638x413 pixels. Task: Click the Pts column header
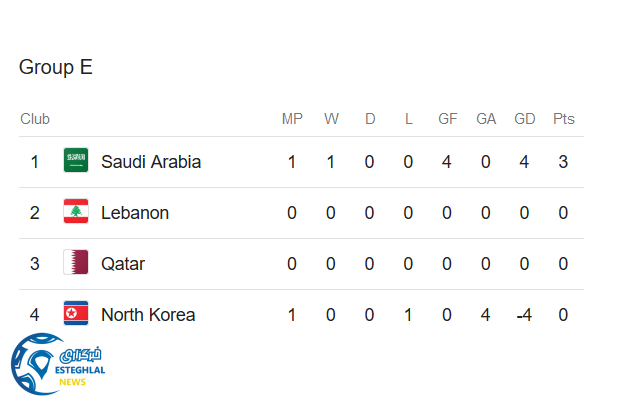pyautogui.click(x=564, y=119)
